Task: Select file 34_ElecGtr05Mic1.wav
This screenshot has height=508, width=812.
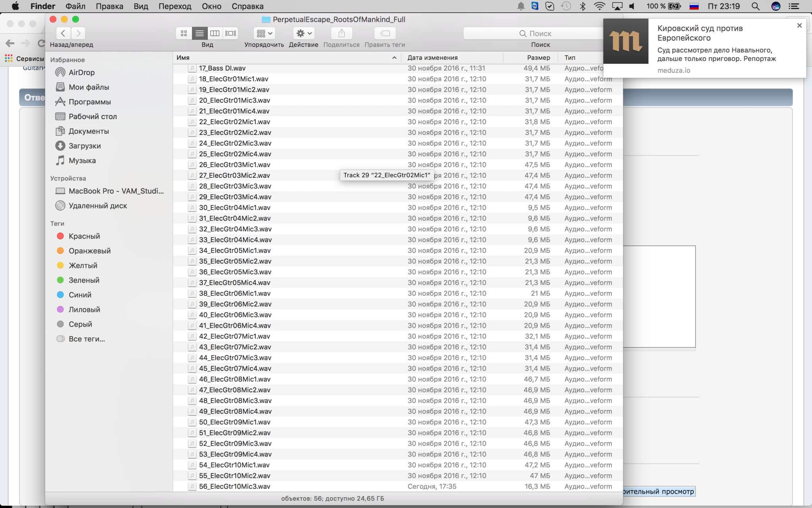Action: [x=234, y=250]
